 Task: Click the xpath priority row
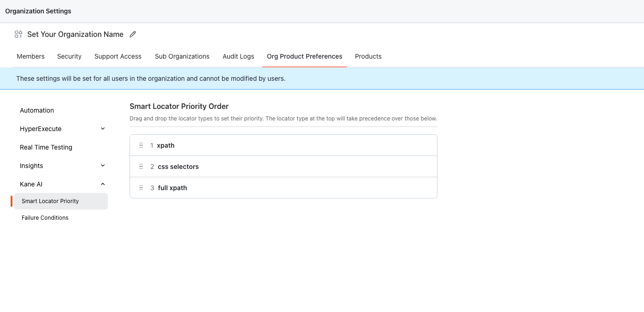click(283, 145)
